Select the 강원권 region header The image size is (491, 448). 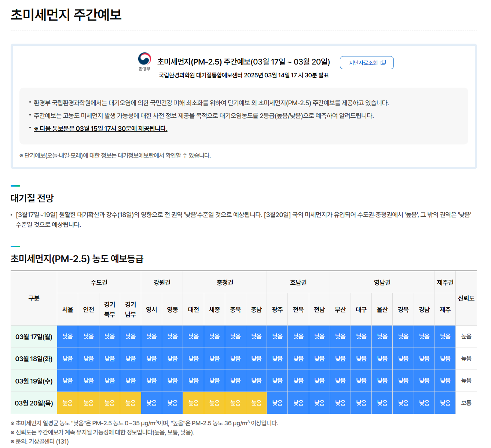(x=162, y=282)
